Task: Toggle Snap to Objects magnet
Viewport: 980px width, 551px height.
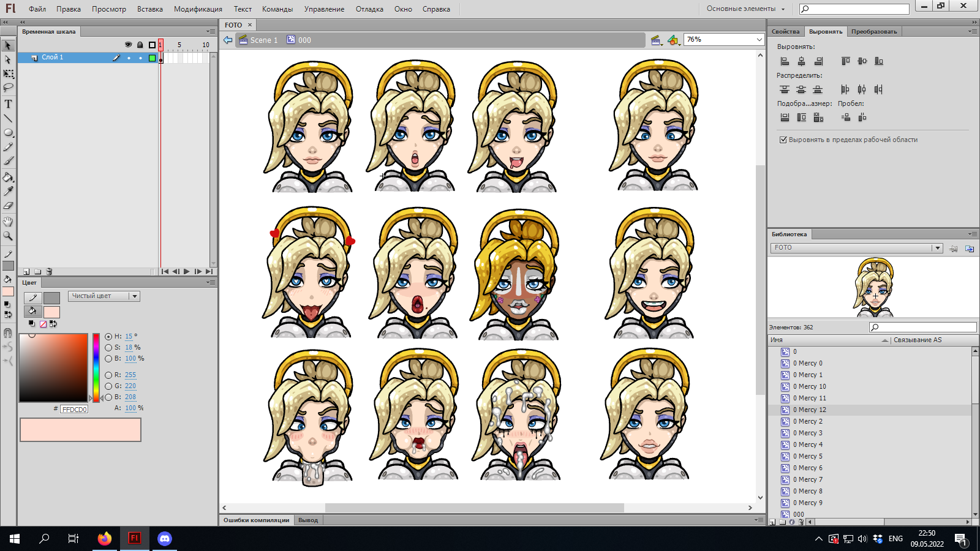Action: click(8, 333)
